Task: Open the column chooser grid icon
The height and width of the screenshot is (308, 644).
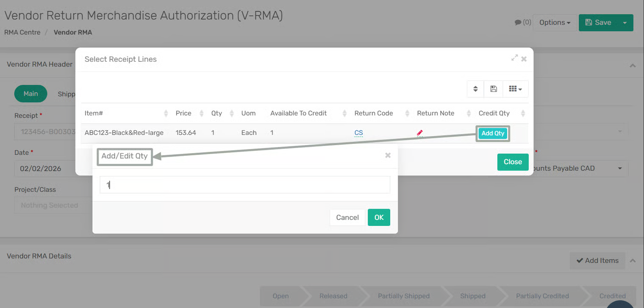Action: pyautogui.click(x=515, y=89)
